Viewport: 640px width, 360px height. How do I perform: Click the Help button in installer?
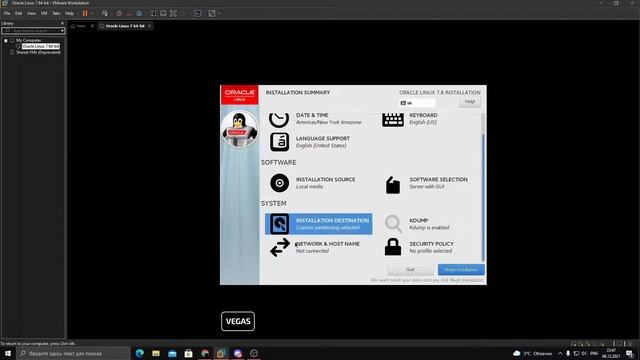[x=469, y=101]
